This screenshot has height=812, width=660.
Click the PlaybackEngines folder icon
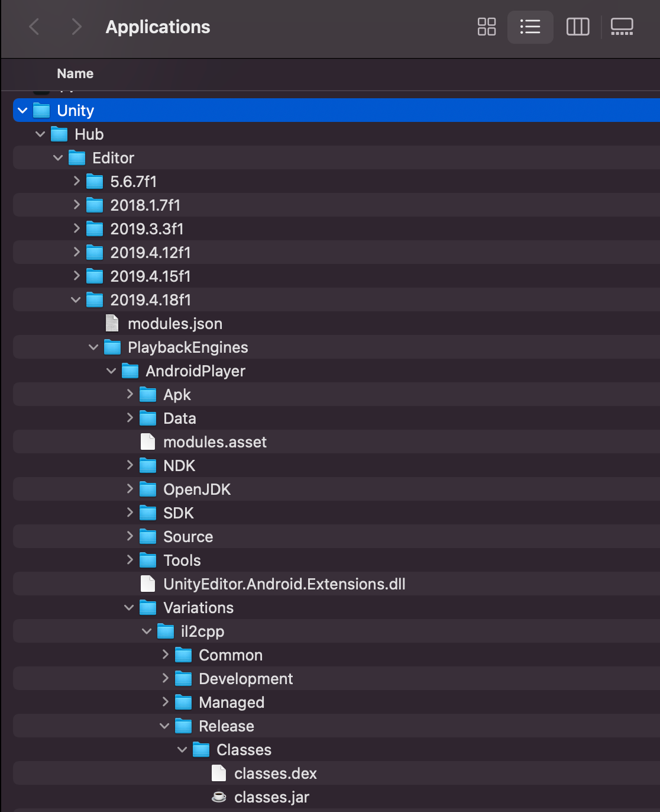click(112, 347)
